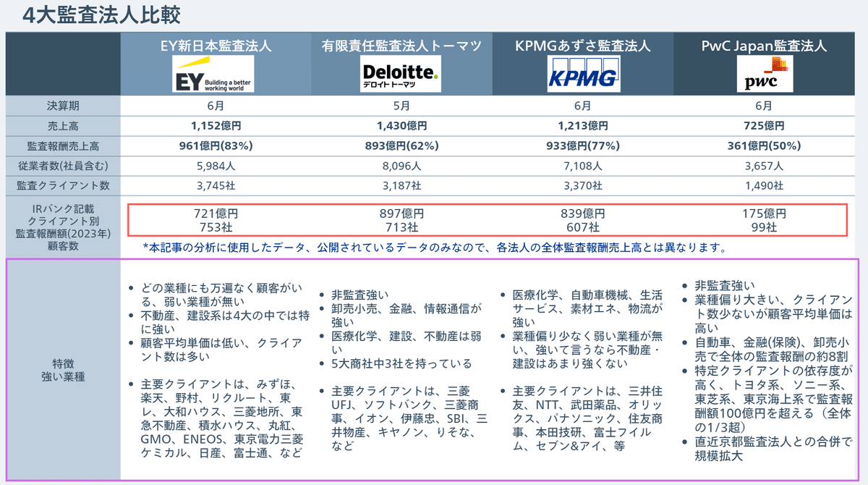Click the KPMG logo image

[x=583, y=75]
